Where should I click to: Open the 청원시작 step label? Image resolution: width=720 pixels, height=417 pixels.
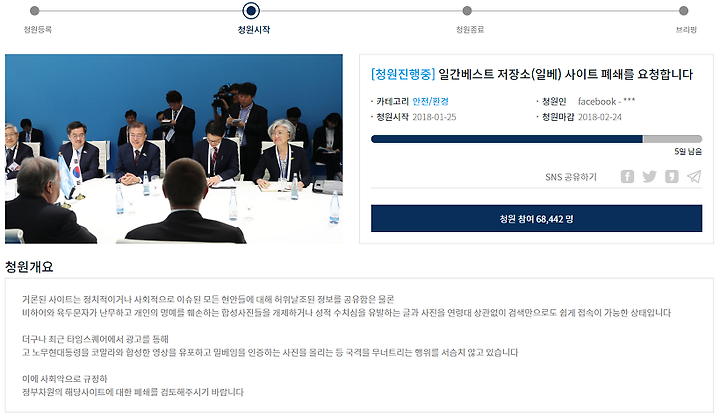[253, 30]
